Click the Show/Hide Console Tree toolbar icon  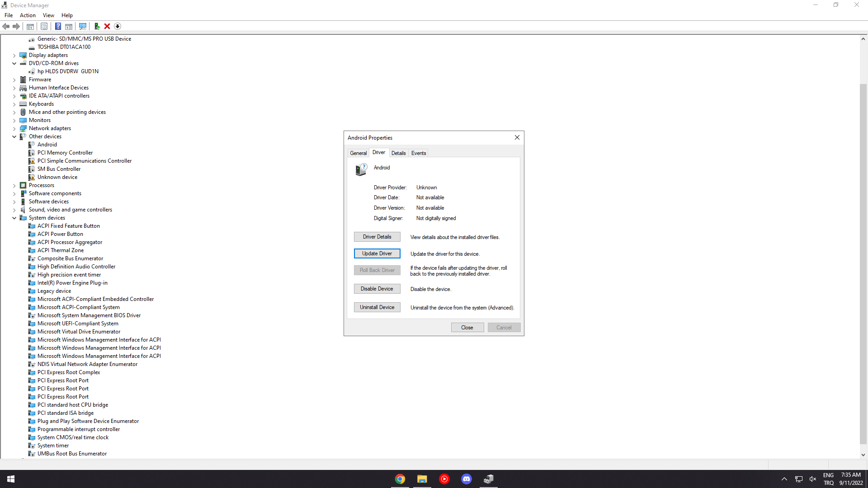(30, 26)
